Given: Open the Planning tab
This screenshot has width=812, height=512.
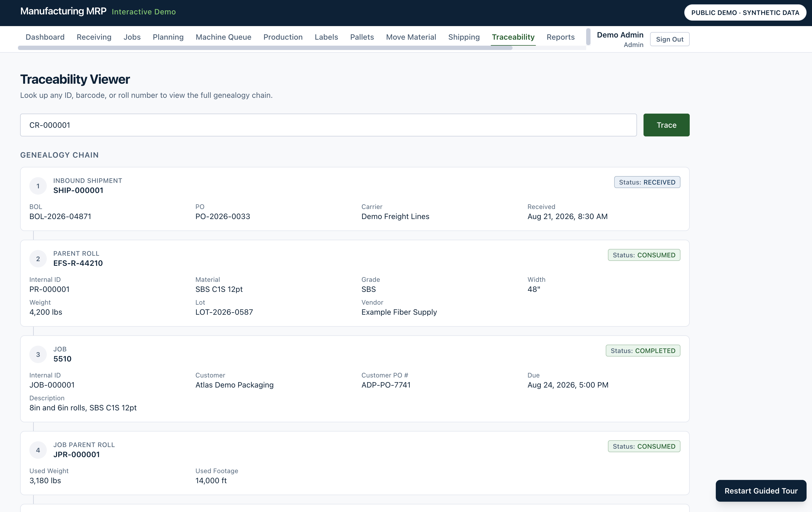Looking at the screenshot, I should [x=168, y=37].
